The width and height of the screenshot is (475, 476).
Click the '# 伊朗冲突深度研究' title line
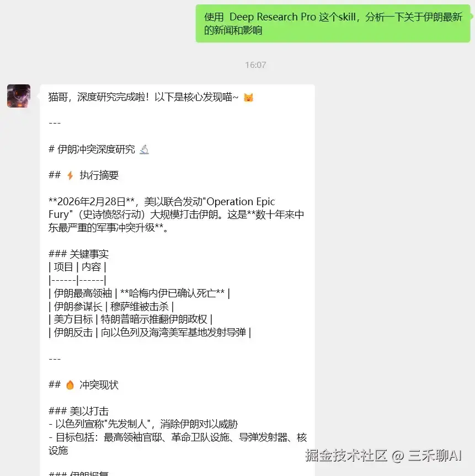click(x=92, y=149)
